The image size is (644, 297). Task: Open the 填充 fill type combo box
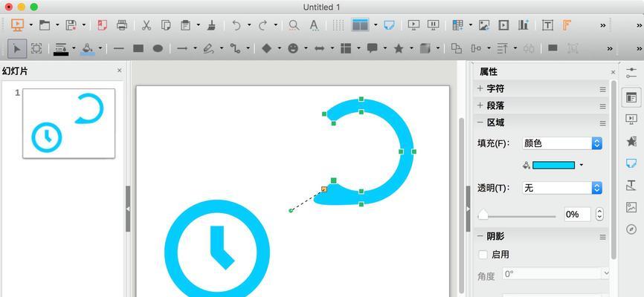[x=562, y=143]
